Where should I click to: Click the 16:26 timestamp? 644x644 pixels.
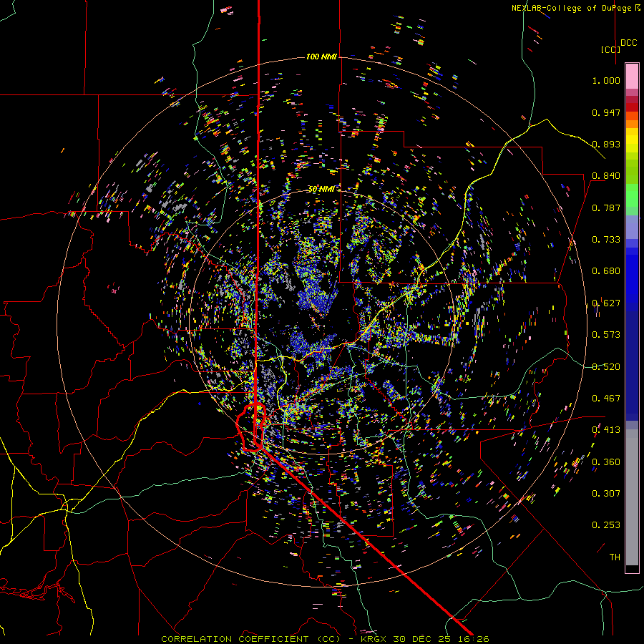click(473, 639)
